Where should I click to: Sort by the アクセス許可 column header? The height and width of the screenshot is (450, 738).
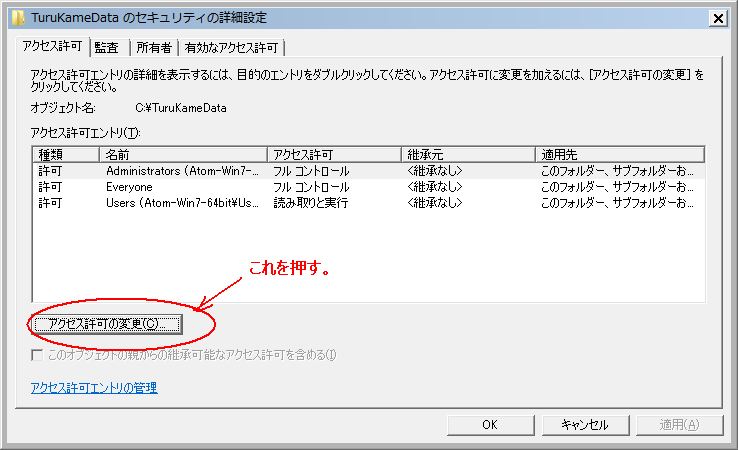pos(334,154)
